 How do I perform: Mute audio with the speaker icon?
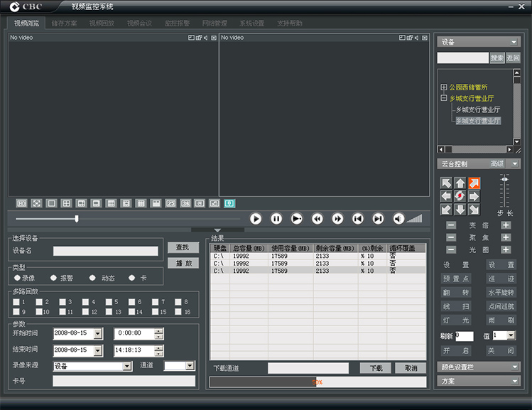point(398,219)
